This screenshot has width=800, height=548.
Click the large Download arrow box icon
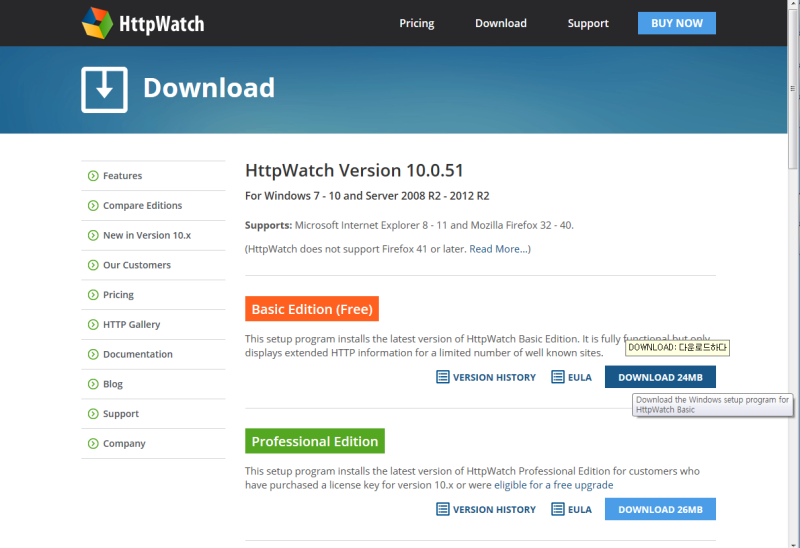(x=104, y=89)
